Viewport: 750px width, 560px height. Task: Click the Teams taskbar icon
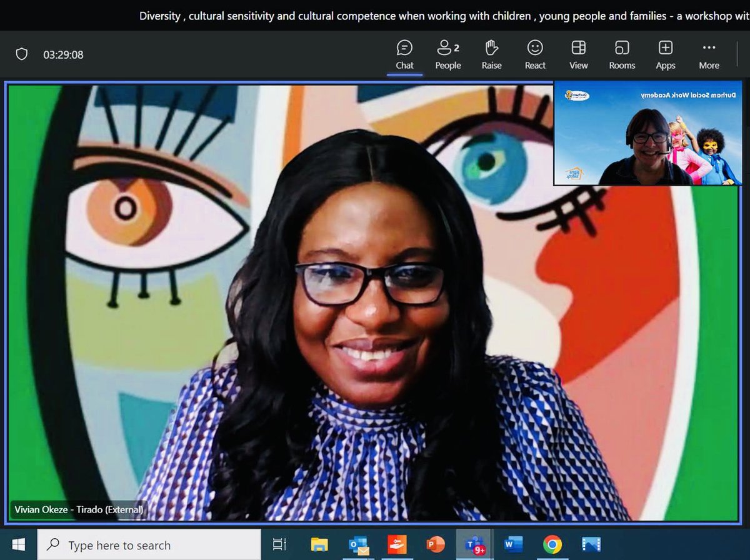coord(474,545)
